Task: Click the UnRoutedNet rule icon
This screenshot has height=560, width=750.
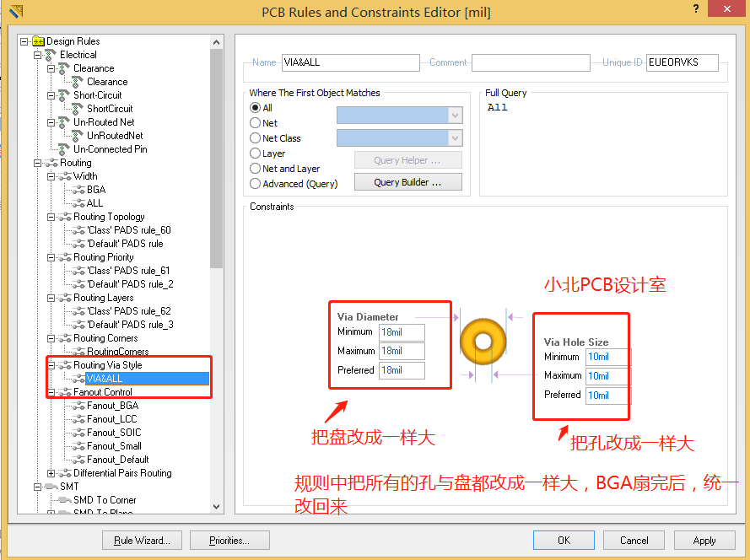Action: [78, 136]
